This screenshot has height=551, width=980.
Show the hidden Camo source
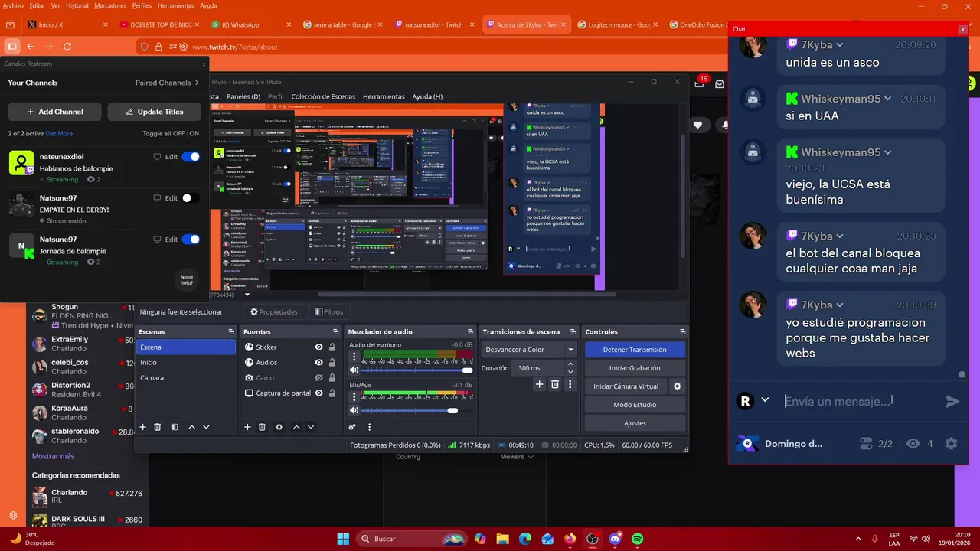(318, 378)
